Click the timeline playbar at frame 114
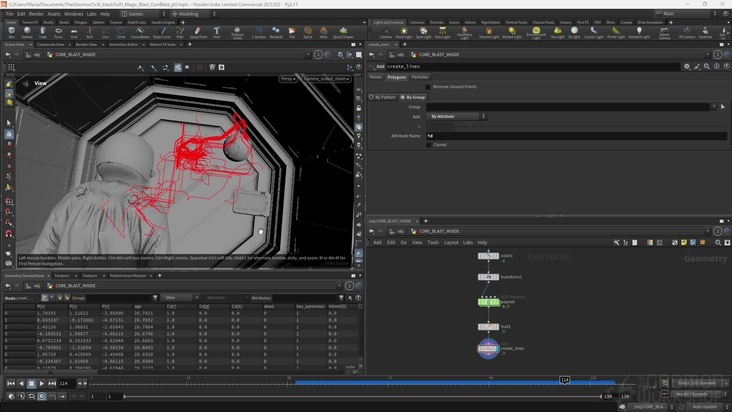 (x=564, y=382)
